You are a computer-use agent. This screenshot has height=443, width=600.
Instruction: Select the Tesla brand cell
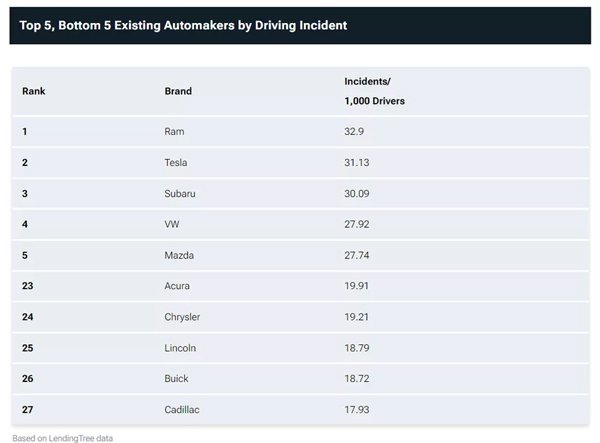point(176,163)
